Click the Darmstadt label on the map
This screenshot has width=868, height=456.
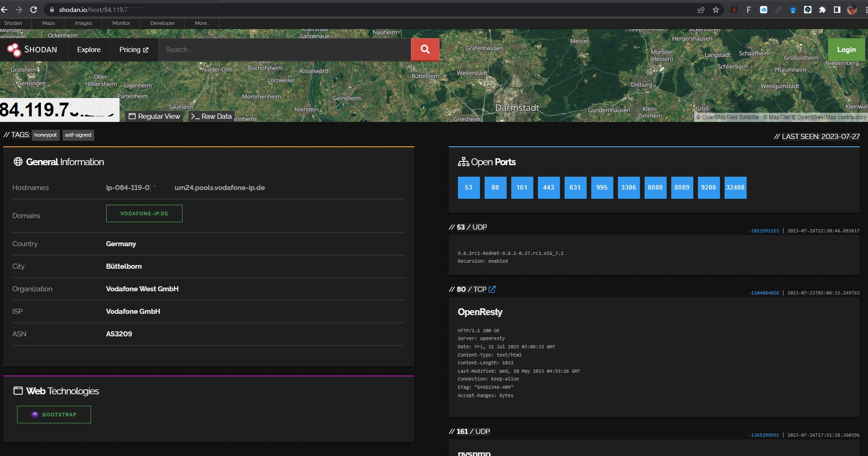517,108
